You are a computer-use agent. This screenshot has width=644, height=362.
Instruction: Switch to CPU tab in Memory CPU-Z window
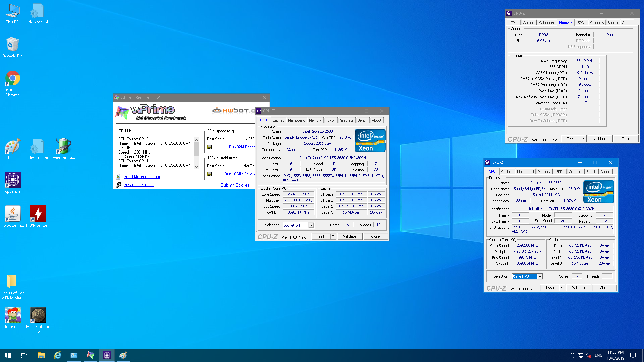click(x=514, y=23)
